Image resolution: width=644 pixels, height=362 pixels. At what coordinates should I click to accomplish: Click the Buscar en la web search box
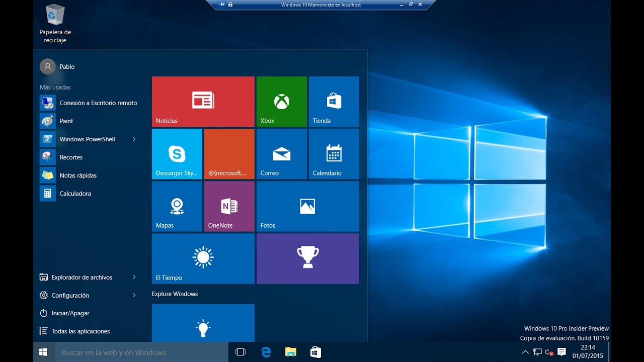click(x=141, y=352)
